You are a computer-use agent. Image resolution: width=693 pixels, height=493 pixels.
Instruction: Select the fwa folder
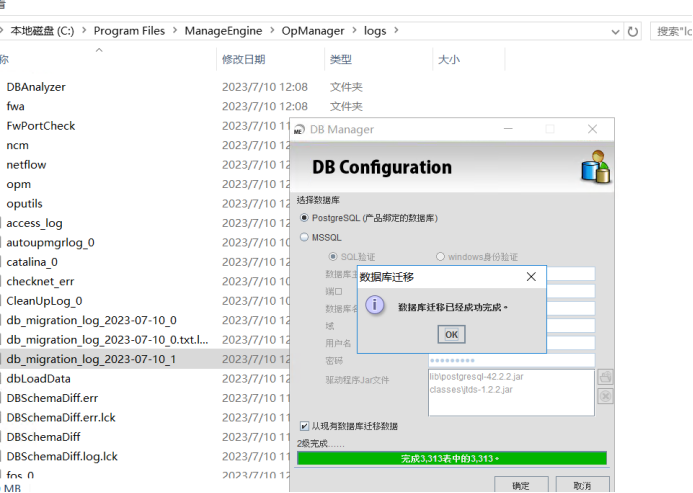(x=15, y=107)
